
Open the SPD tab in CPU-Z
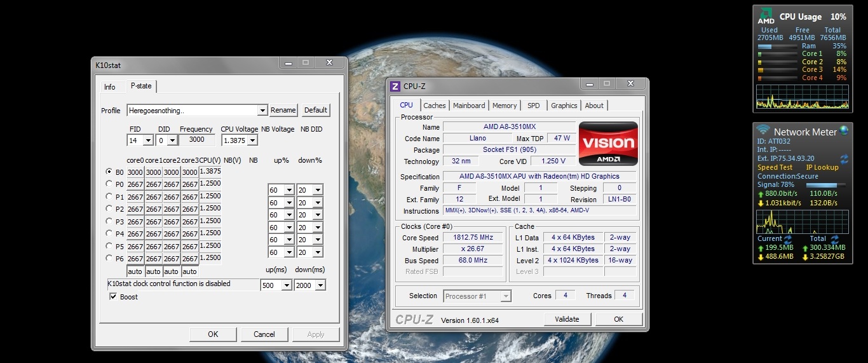pos(534,106)
